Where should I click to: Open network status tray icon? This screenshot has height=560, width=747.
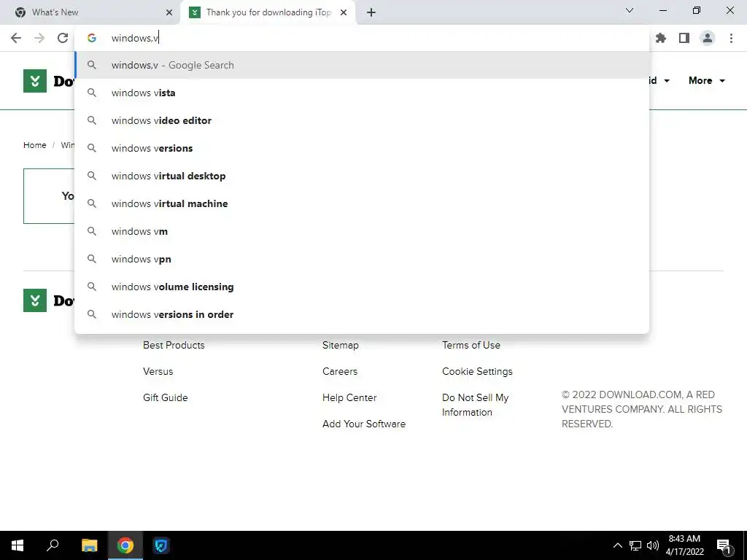coord(635,545)
